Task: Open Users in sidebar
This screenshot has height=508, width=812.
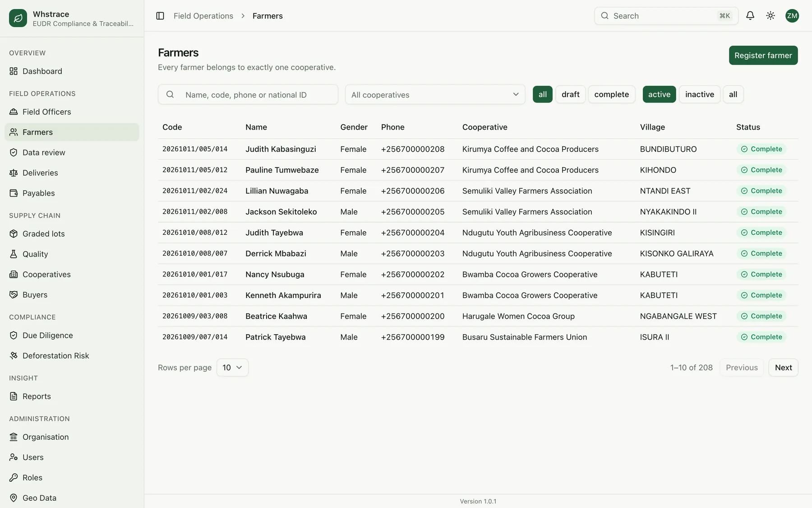Action: point(72,457)
